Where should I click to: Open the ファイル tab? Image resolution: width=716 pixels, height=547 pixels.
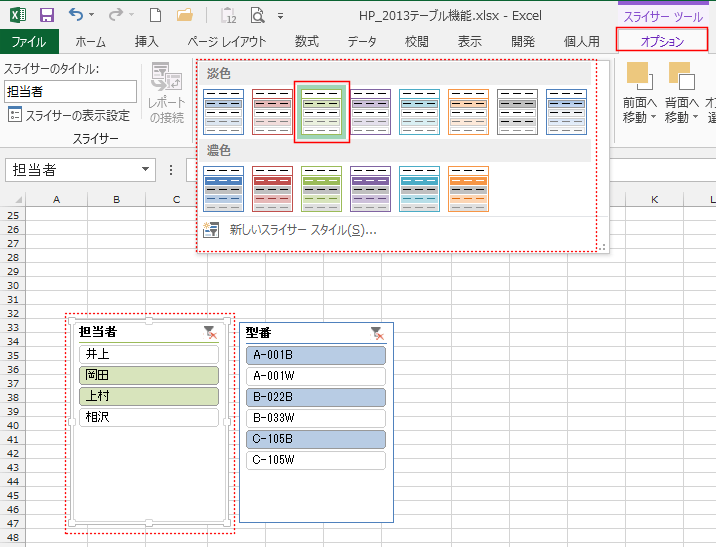[x=29, y=41]
